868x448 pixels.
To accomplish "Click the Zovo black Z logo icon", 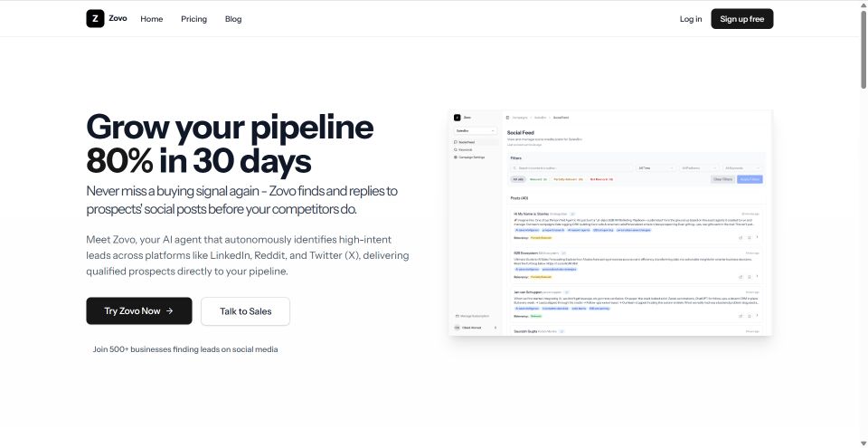I will tap(95, 18).
